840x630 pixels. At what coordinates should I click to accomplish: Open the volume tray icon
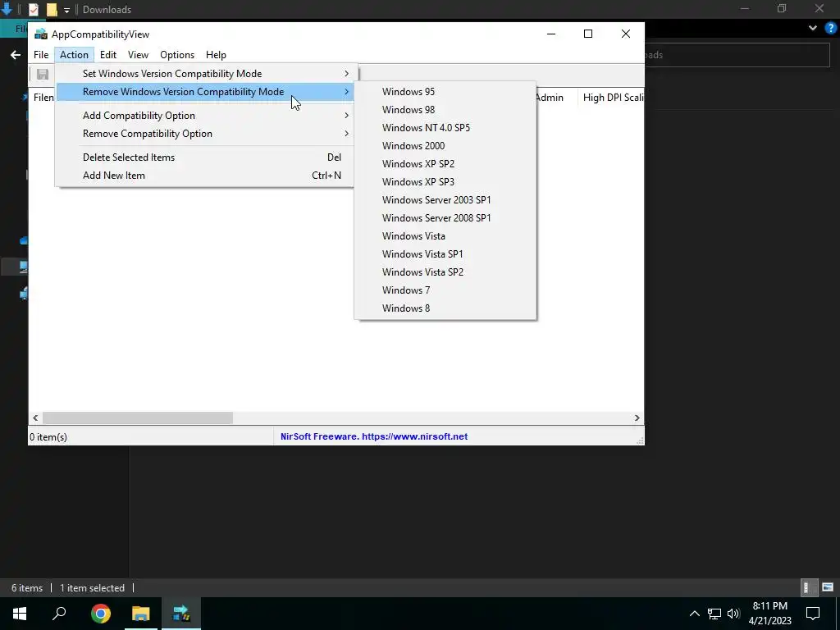tap(733, 614)
